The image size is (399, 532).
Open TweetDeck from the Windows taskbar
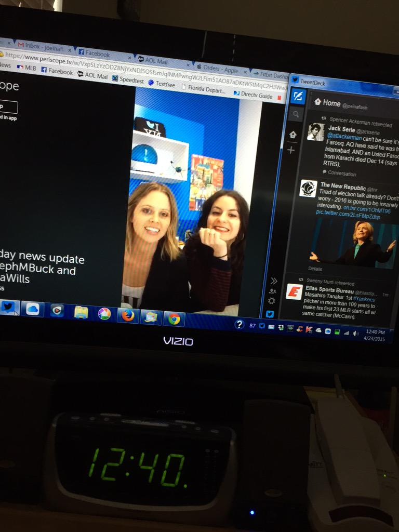pos(9,307)
